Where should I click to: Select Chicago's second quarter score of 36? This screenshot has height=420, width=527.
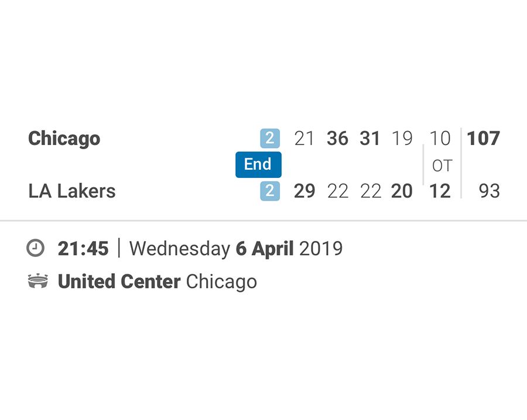click(x=337, y=139)
